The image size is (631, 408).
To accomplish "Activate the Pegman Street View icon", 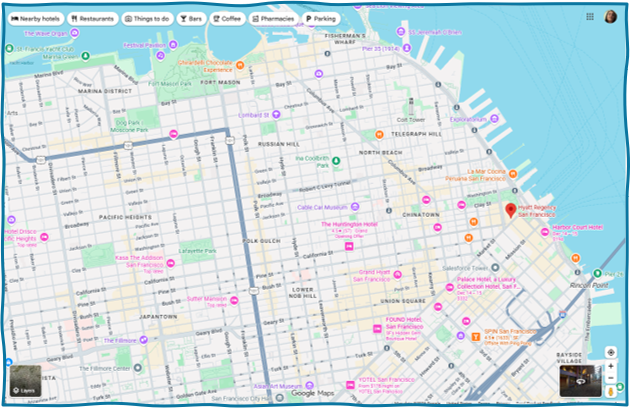I will [611, 391].
